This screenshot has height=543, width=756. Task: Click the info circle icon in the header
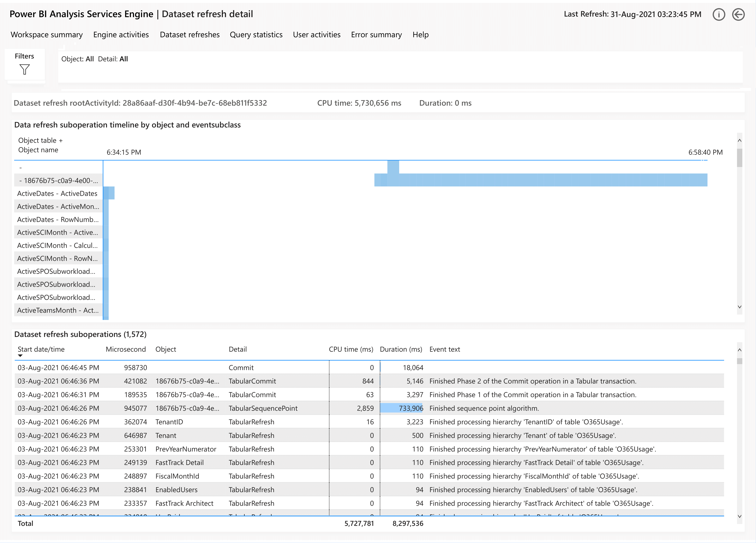tap(719, 14)
